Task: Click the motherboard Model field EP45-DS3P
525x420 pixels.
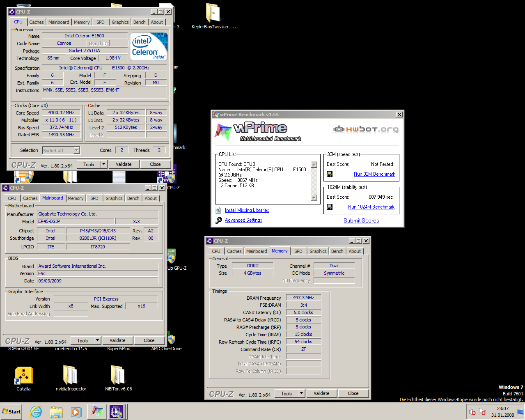Action: pos(76,221)
